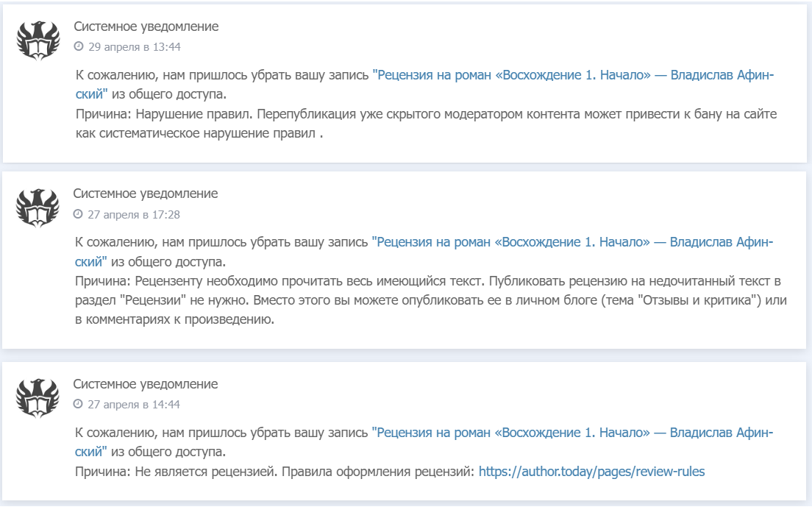
Task: Click the "Системное уведомление" title dated 29 апреля
Action: pos(146,26)
